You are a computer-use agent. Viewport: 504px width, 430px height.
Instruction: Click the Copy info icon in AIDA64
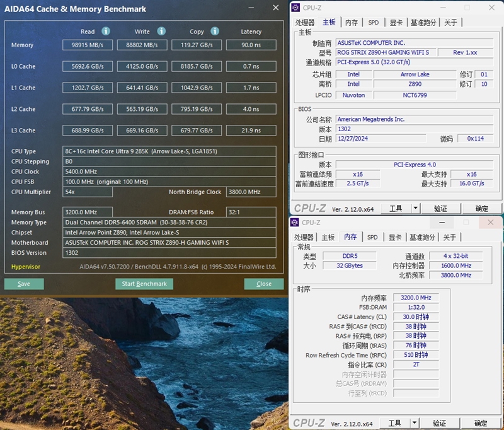pyautogui.click(x=215, y=31)
